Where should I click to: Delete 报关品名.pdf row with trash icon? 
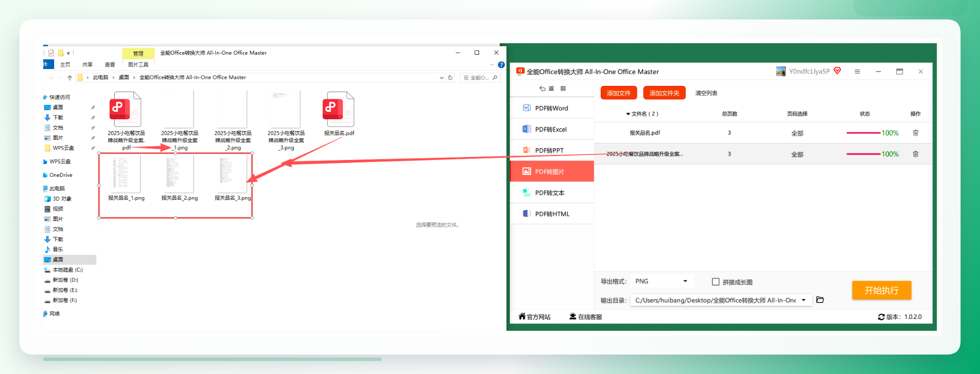click(x=915, y=133)
